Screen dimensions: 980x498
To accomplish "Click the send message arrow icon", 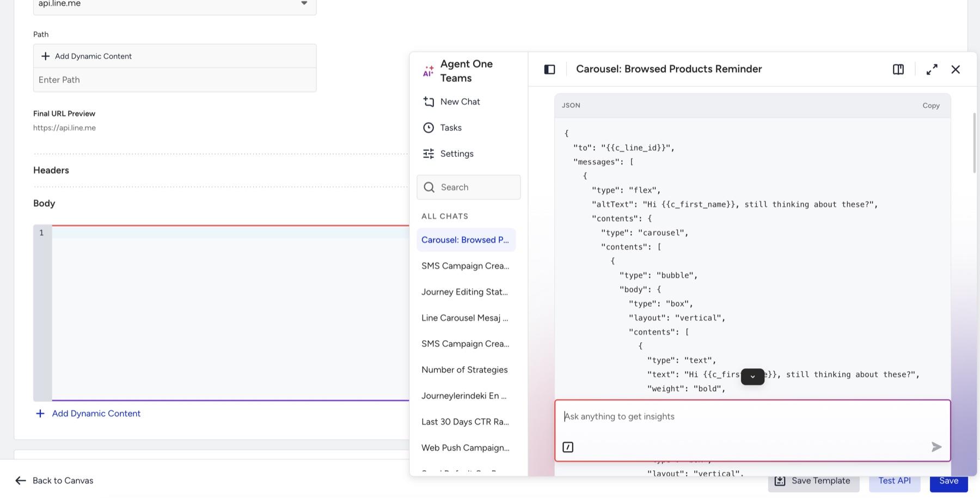I will coord(936,447).
